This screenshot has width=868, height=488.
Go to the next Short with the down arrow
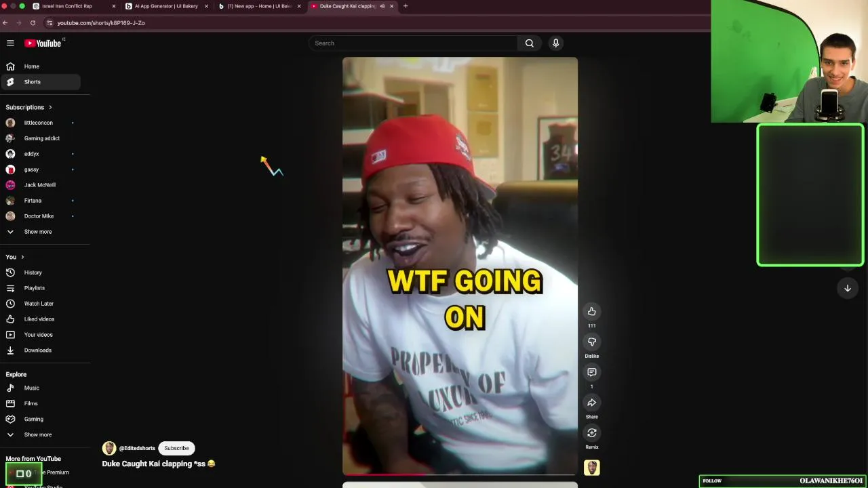click(847, 288)
